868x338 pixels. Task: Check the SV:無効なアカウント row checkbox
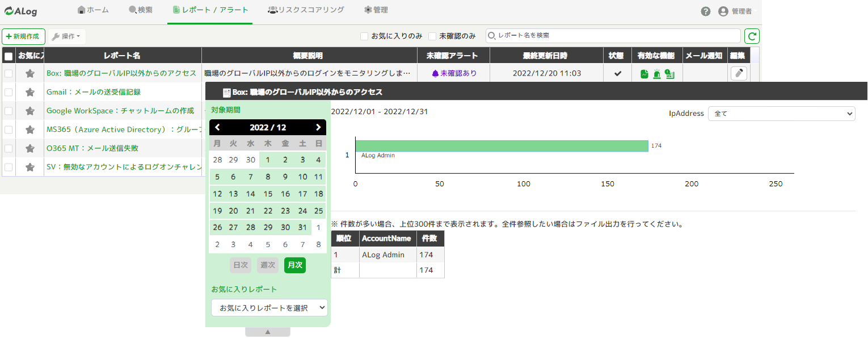pyautogui.click(x=9, y=167)
